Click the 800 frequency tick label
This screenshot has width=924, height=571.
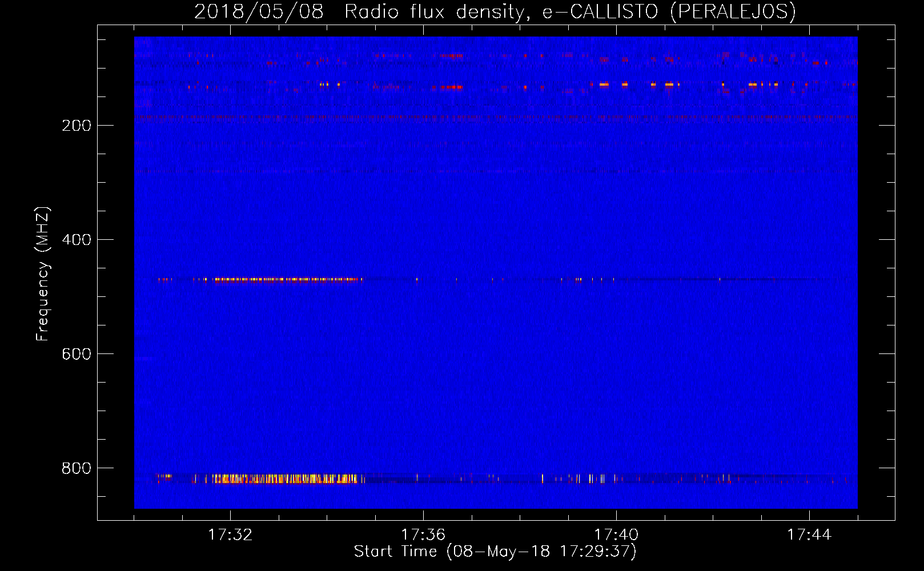tap(77, 468)
